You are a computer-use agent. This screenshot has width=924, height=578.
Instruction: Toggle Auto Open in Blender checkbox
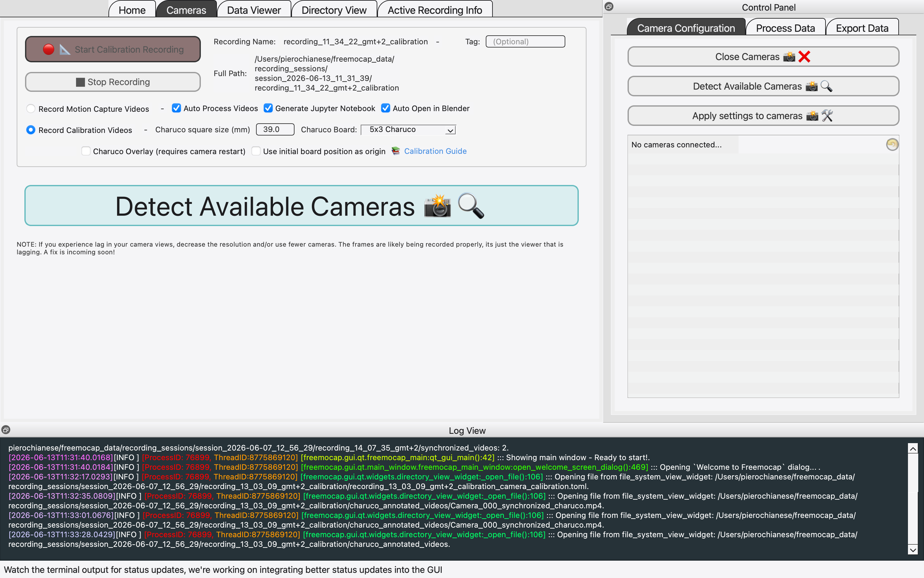coord(386,108)
